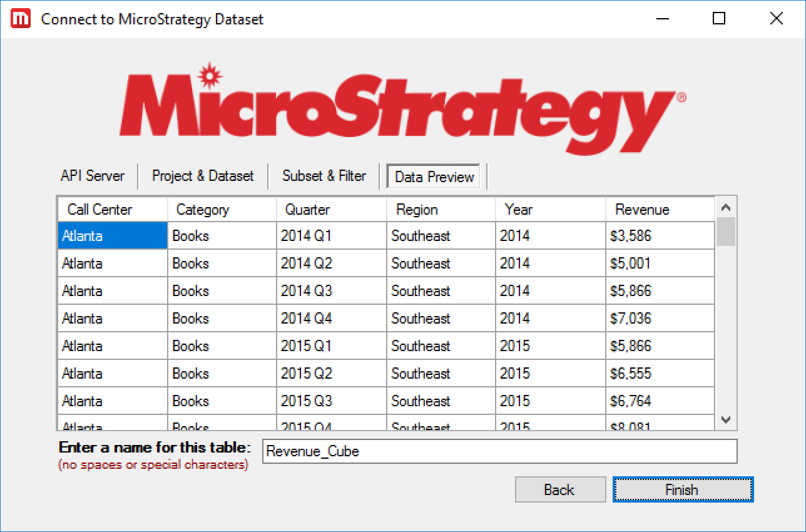Screen dimensions: 806x532
Task: Click the MicroStrategy app icon in title bar
Action: (x=21, y=19)
